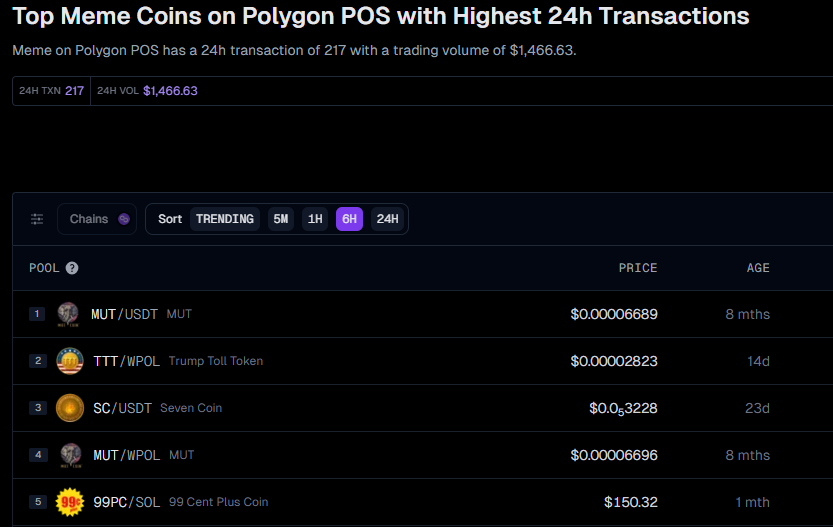
Task: Select the 1H sort timeframe
Action: click(315, 219)
